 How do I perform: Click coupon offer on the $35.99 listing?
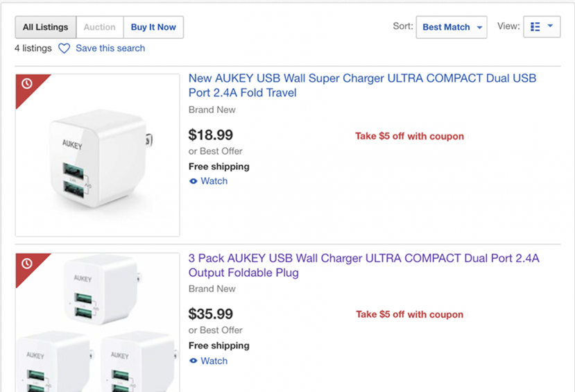tap(409, 314)
